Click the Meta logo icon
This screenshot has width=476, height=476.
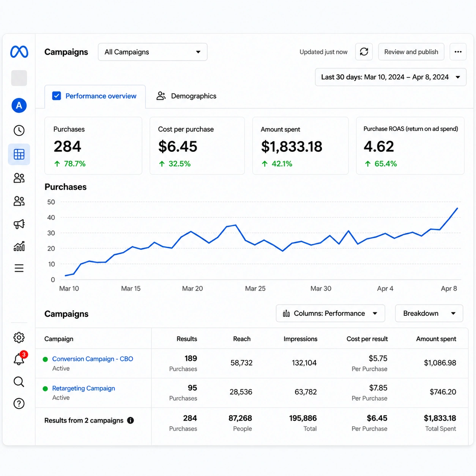coord(19,52)
